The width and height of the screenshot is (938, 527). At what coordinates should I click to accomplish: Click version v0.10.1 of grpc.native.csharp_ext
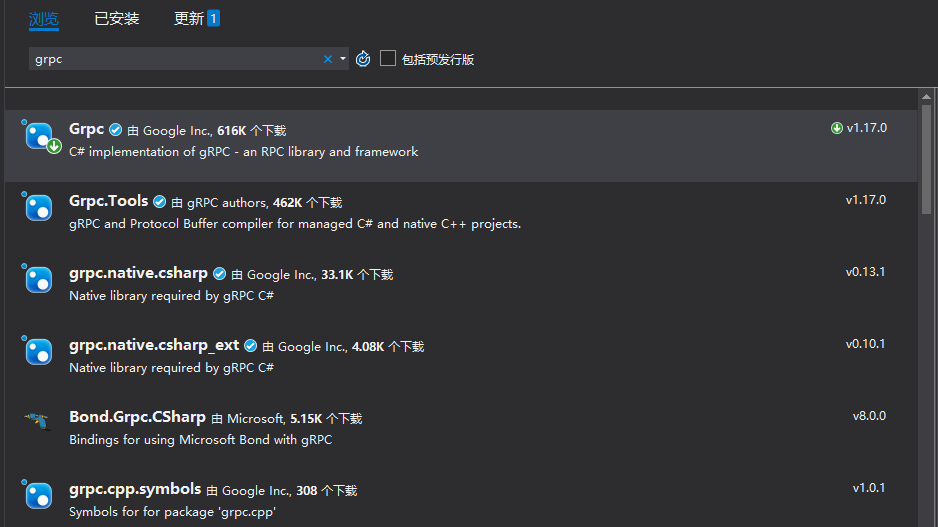[x=865, y=344]
